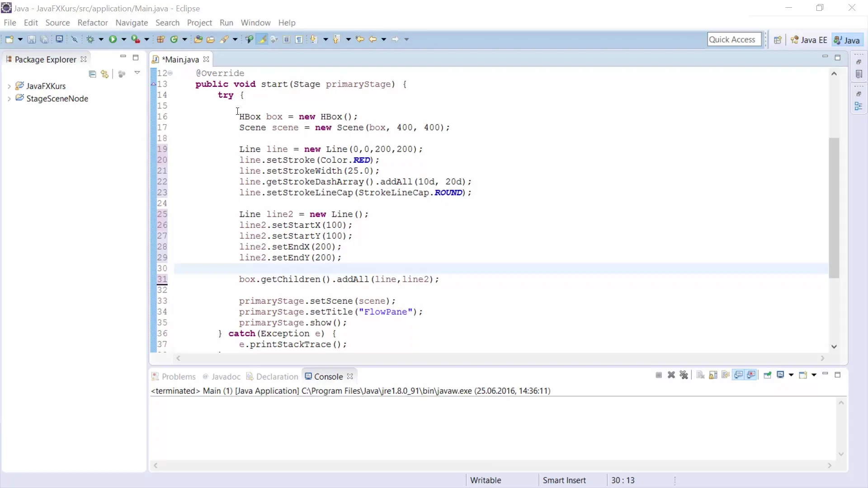Click the Run Last Tool (external tools) icon

[135, 39]
